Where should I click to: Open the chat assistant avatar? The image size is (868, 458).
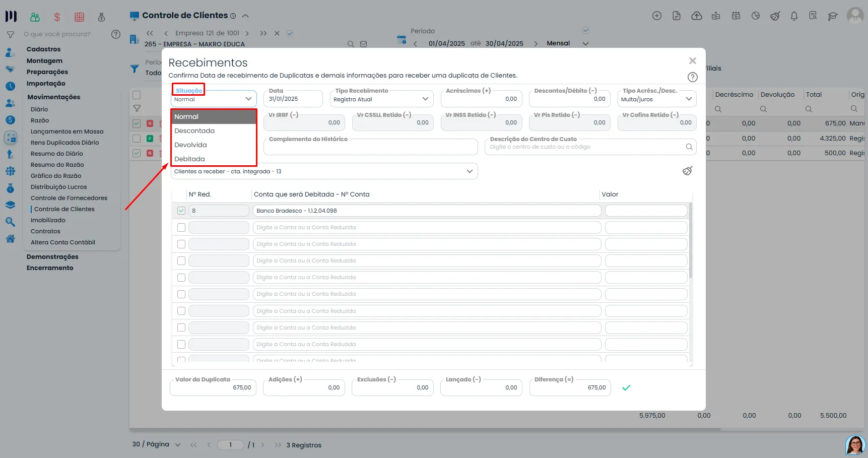pos(855,445)
